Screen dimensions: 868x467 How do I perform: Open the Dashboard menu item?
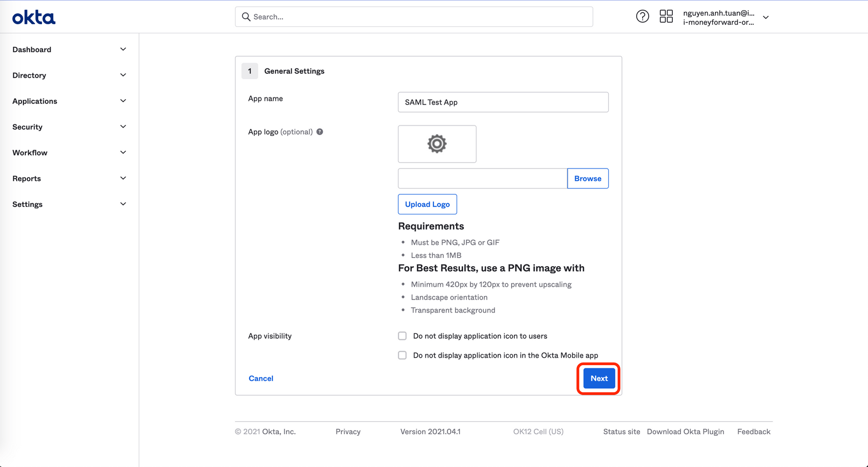click(32, 50)
